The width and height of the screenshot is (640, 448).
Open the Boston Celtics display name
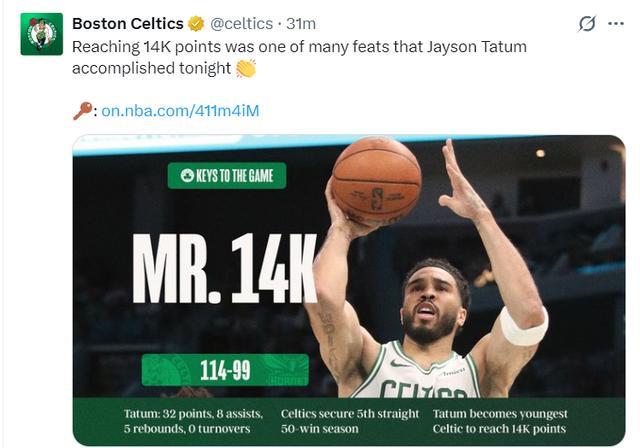point(127,24)
